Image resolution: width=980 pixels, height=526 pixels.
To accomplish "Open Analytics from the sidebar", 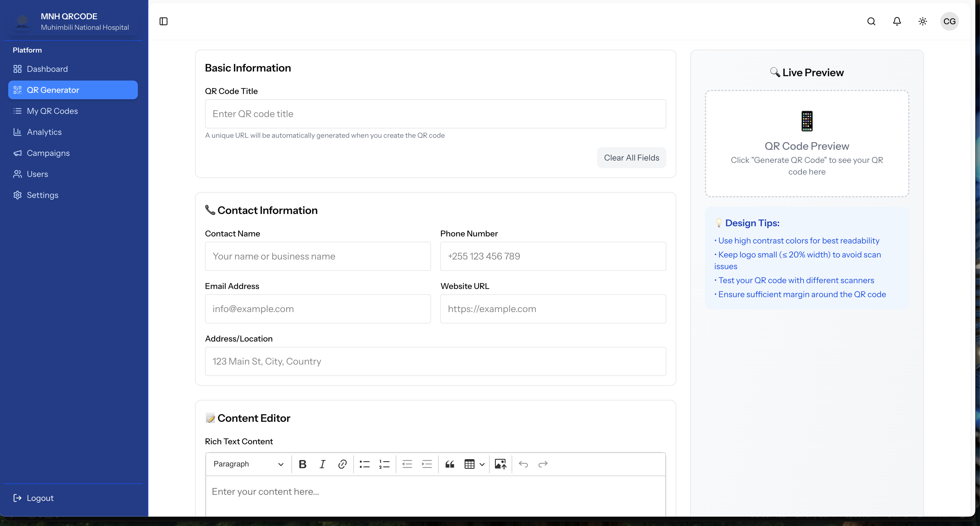I will pyautogui.click(x=44, y=132).
